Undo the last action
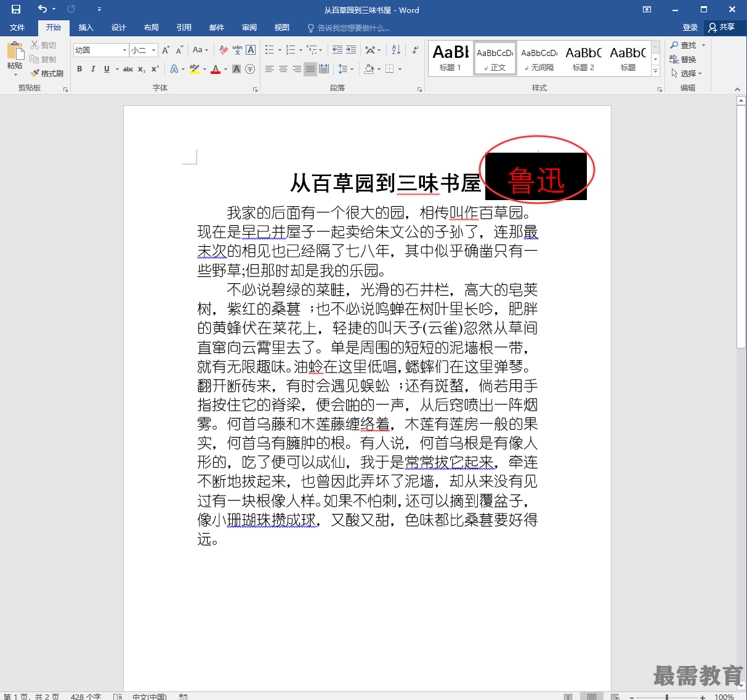The width and height of the screenshot is (747, 700). pos(42,9)
